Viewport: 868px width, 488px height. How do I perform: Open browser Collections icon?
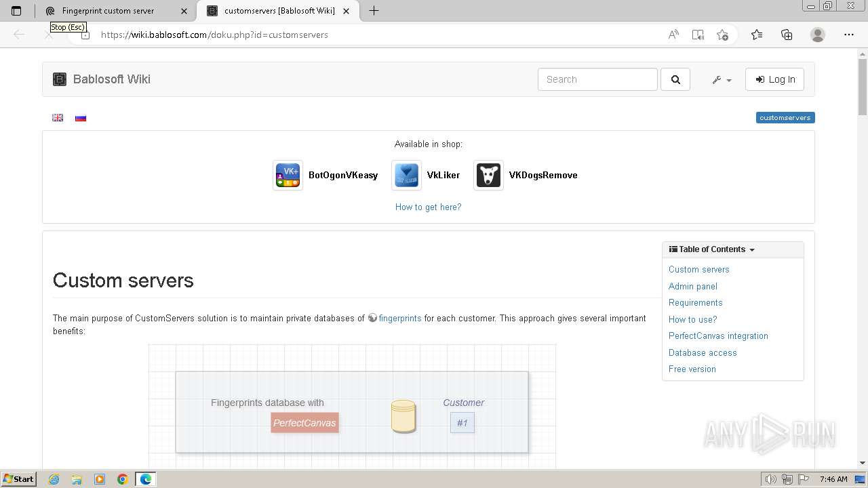787,35
